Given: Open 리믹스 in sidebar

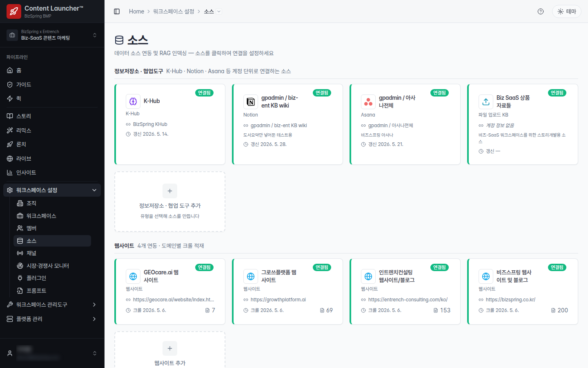Looking at the screenshot, I should [x=52, y=130].
